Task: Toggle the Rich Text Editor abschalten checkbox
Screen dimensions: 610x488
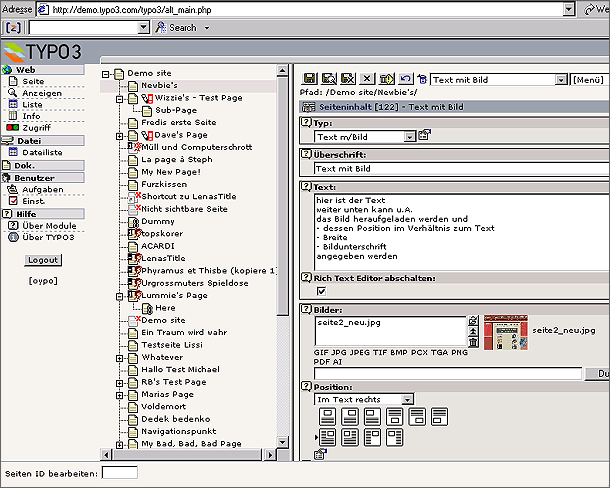Action: pos(321,291)
